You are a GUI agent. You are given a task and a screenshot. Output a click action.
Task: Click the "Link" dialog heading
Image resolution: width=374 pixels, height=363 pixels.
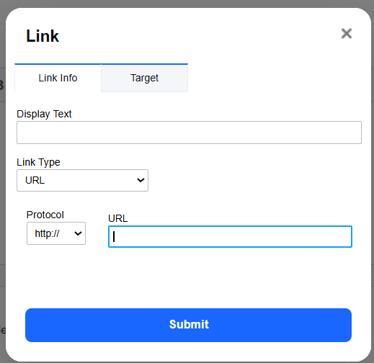pyautogui.click(x=43, y=36)
